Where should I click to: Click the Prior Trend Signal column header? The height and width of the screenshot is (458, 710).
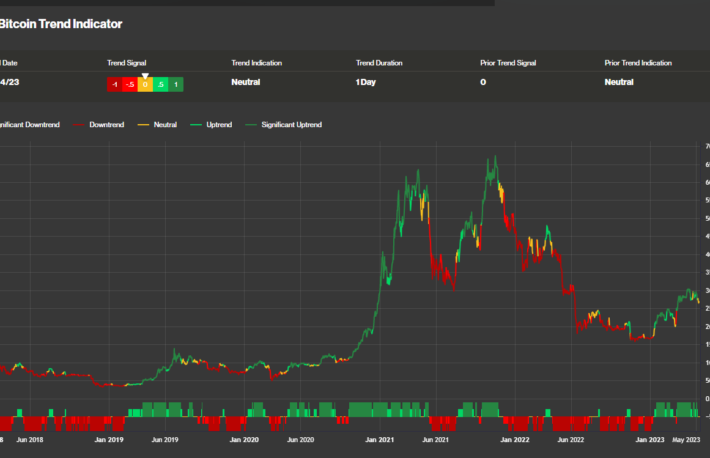pyautogui.click(x=508, y=63)
